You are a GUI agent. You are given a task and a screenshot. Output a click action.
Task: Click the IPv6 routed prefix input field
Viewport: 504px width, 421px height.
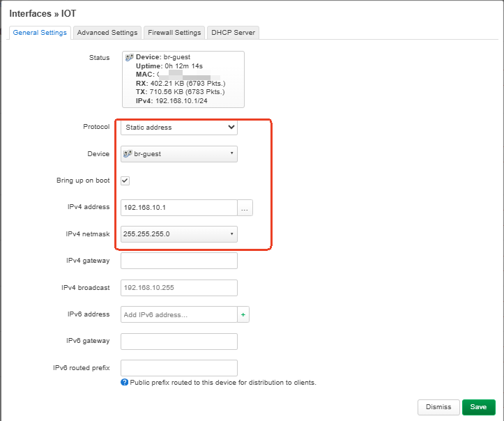[179, 368]
